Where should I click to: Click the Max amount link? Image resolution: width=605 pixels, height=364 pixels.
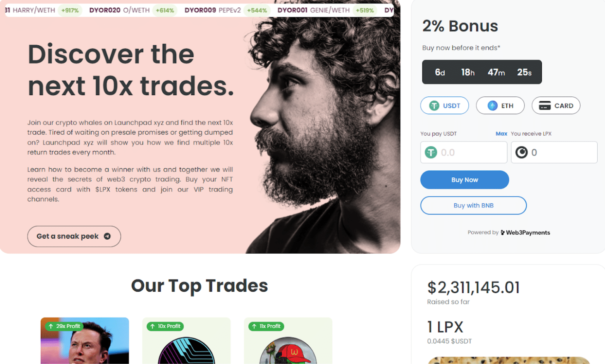[501, 134]
